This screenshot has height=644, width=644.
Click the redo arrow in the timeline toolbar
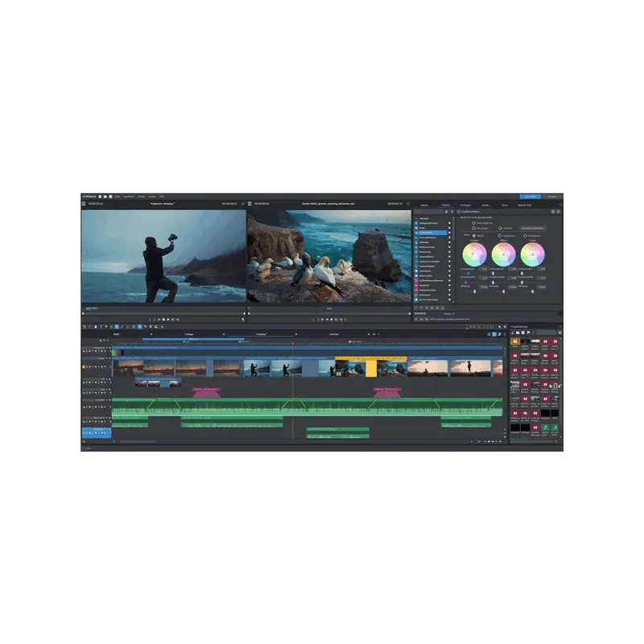pos(89,327)
